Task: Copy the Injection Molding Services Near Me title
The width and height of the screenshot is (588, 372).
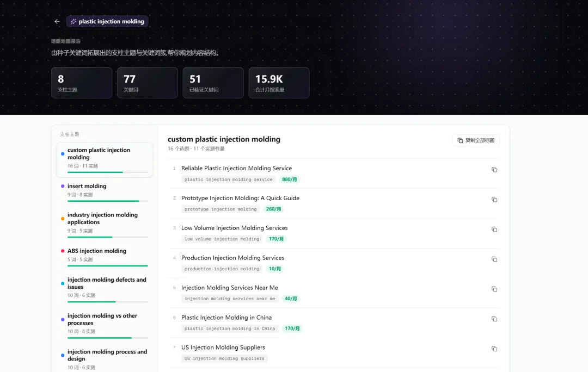Action: point(494,289)
